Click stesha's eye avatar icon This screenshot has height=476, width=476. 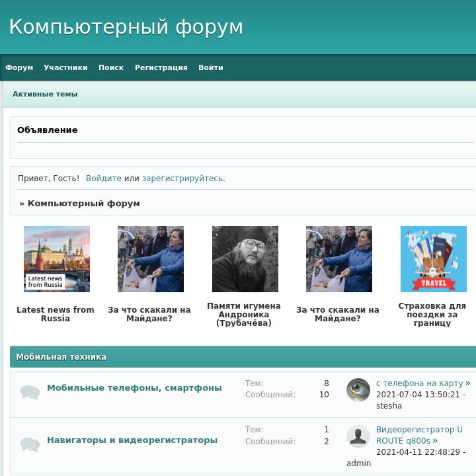[358, 390]
